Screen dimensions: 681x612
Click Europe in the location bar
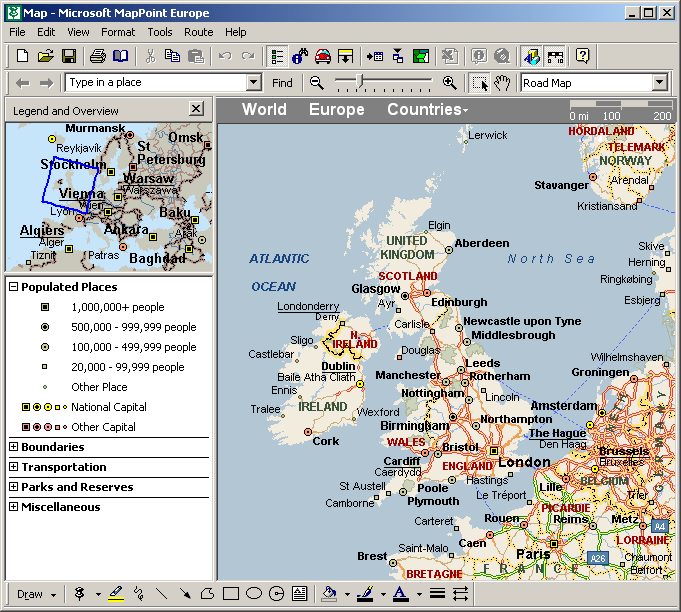[337, 109]
